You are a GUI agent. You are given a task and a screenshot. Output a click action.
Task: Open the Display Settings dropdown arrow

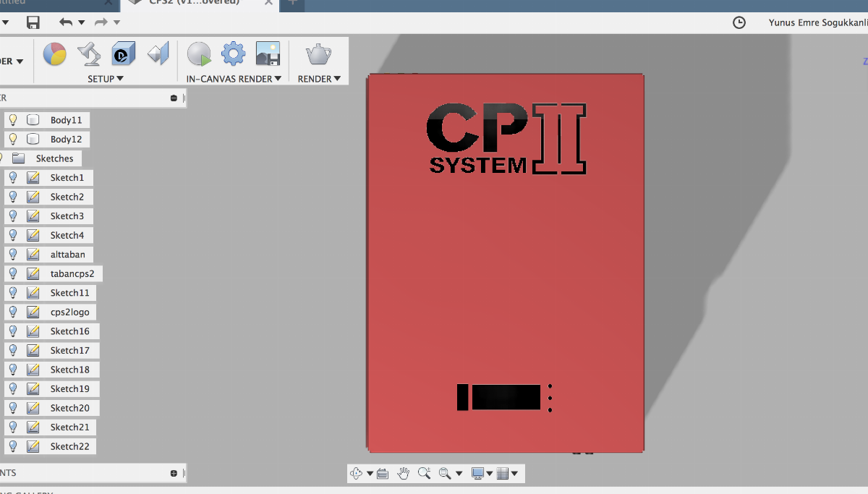coord(490,474)
